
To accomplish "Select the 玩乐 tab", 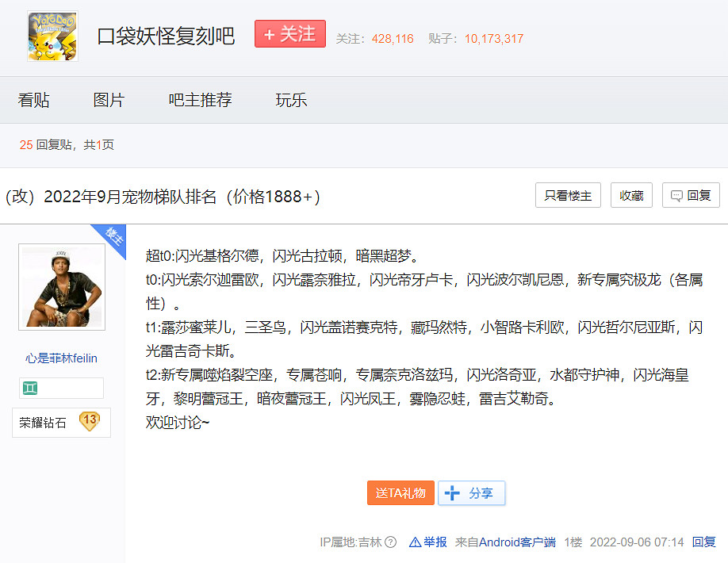I will click(290, 100).
